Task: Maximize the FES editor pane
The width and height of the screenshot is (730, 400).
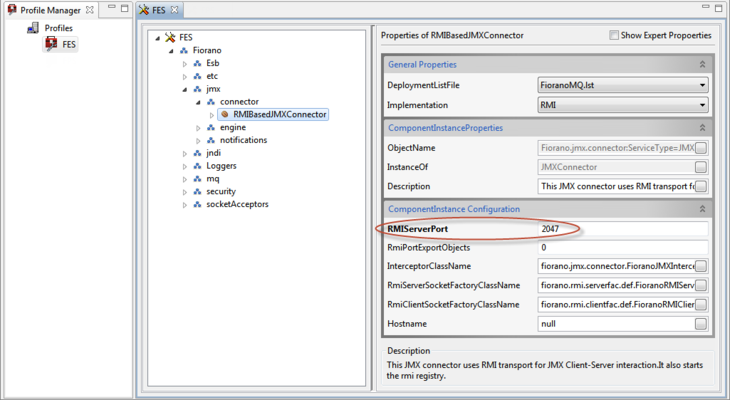Action: [718, 8]
